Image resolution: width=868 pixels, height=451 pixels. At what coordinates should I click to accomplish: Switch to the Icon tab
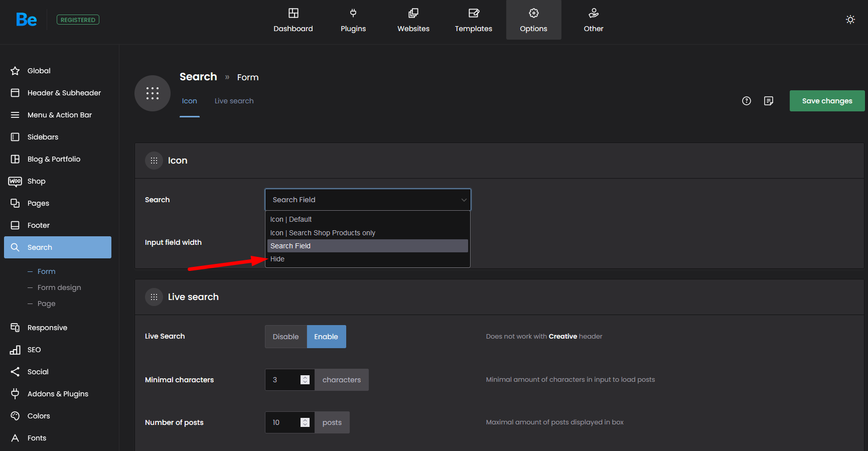tap(190, 101)
